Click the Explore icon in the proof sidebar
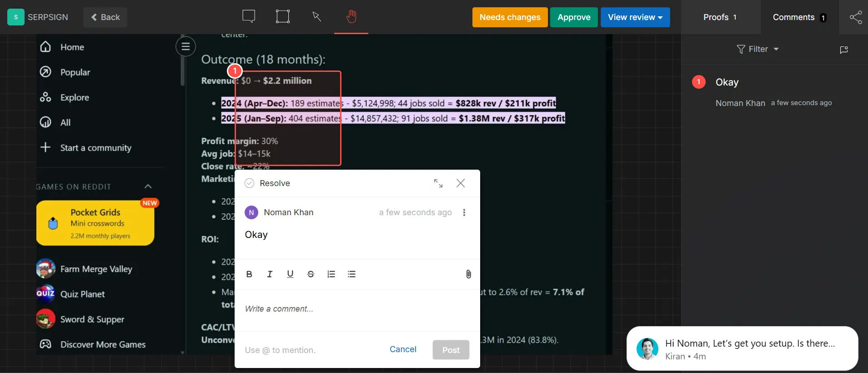This screenshot has height=373, width=868. point(45,97)
